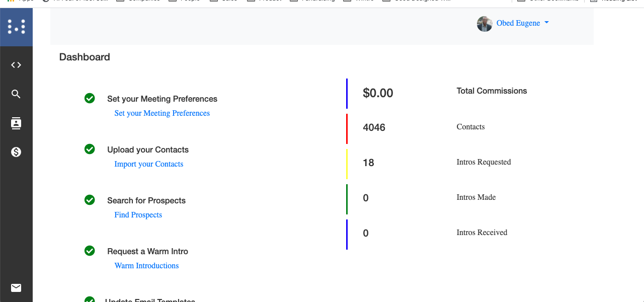
Task: Click the 4046 contacts count
Action: click(374, 127)
